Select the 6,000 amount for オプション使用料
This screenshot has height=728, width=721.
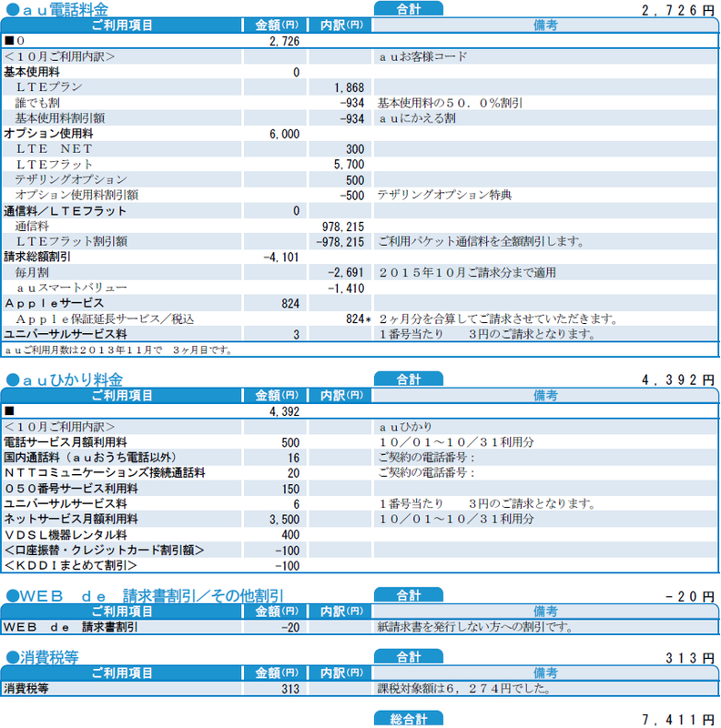284,134
